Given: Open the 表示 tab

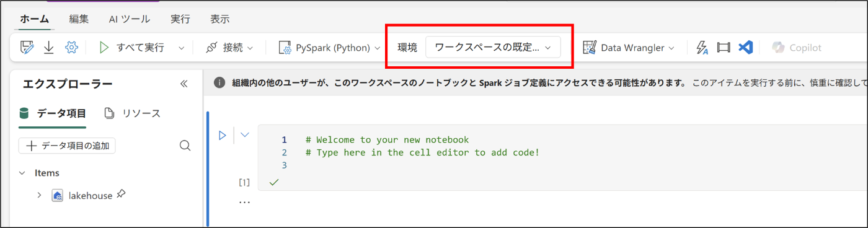Looking at the screenshot, I should coord(220,19).
